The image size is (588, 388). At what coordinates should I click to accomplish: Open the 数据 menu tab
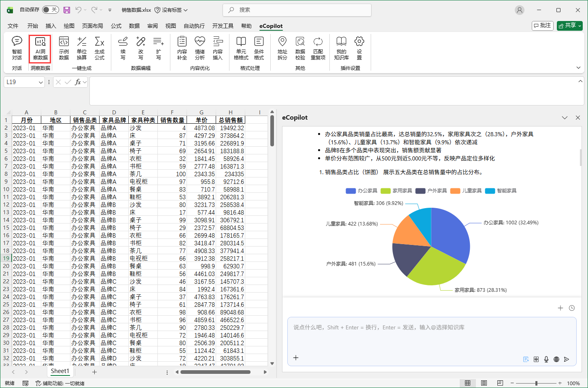pyautogui.click(x=134, y=26)
